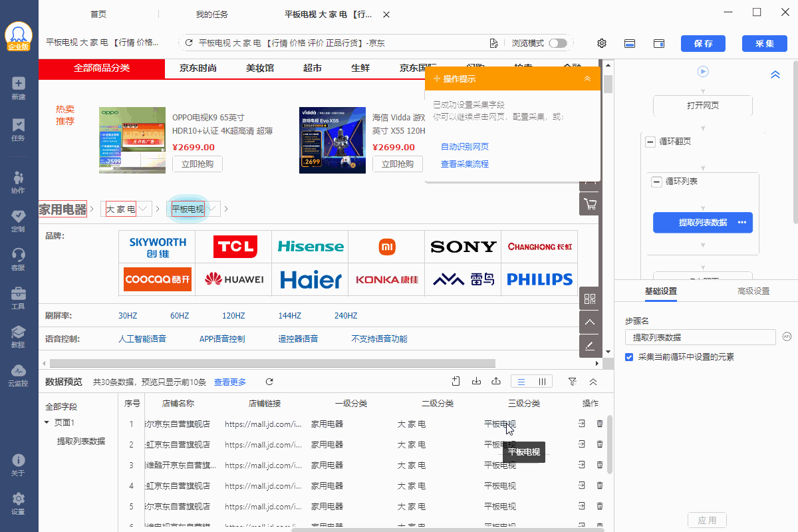Open the 定制 sidebar item

click(19, 221)
